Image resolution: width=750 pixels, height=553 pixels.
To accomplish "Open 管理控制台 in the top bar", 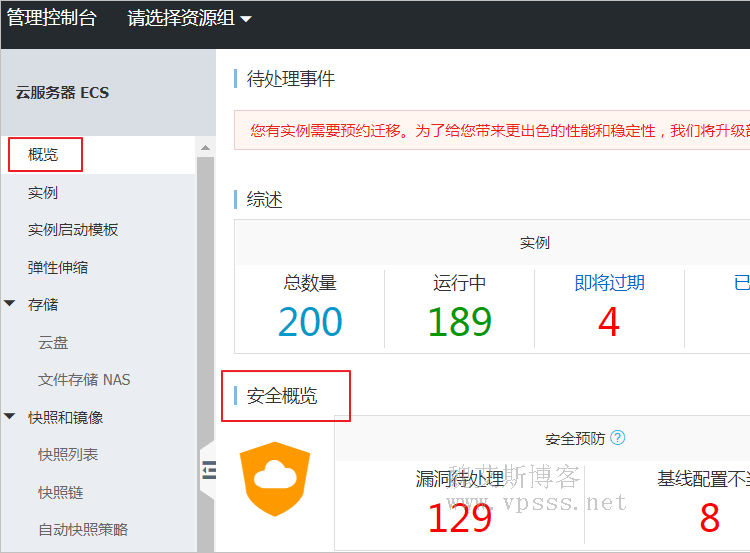I will [x=52, y=18].
